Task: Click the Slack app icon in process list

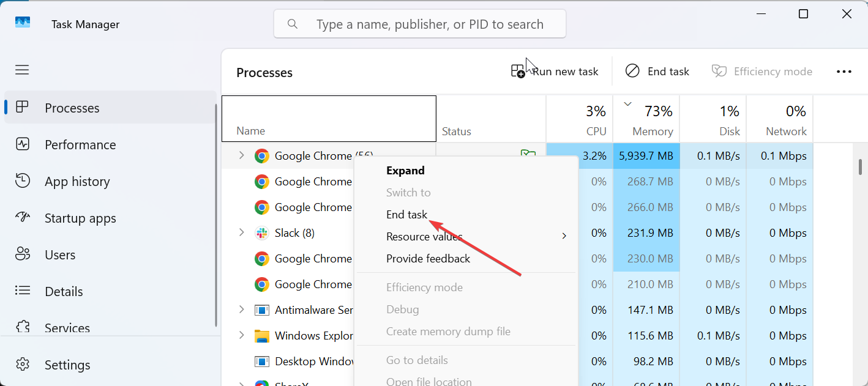Action: (262, 233)
